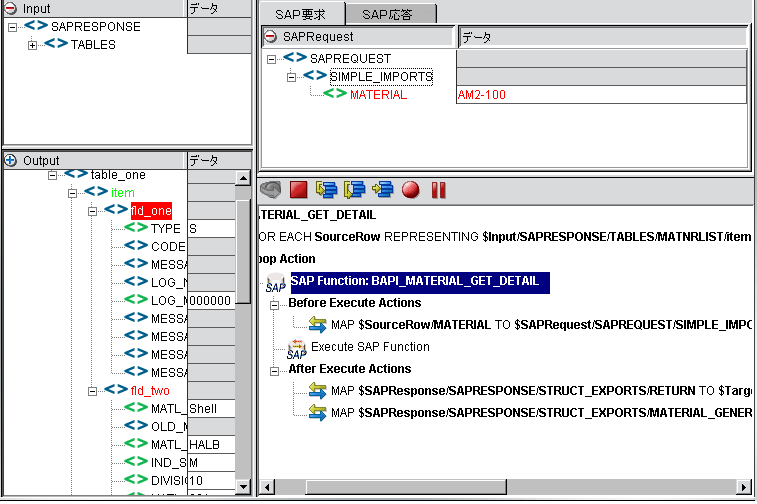Click MAP STRUCT_EXPORTS/RETURN action icon
This screenshot has height=504, width=757.
tap(318, 390)
